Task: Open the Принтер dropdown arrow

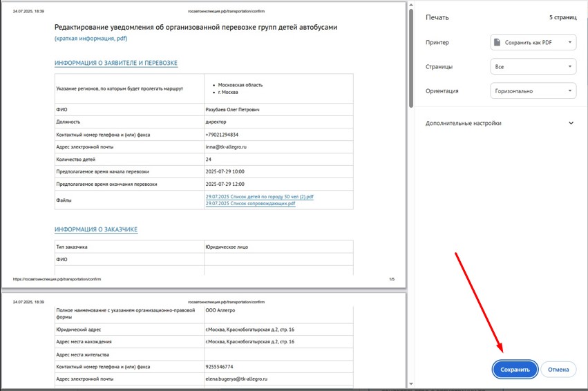Action: click(569, 43)
